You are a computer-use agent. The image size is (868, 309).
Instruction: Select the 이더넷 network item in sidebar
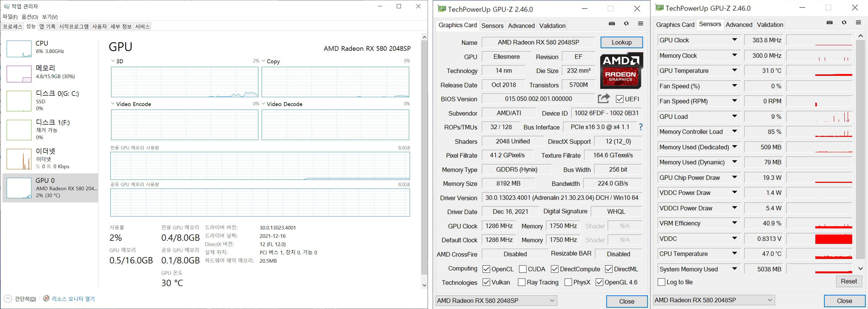coord(50,159)
